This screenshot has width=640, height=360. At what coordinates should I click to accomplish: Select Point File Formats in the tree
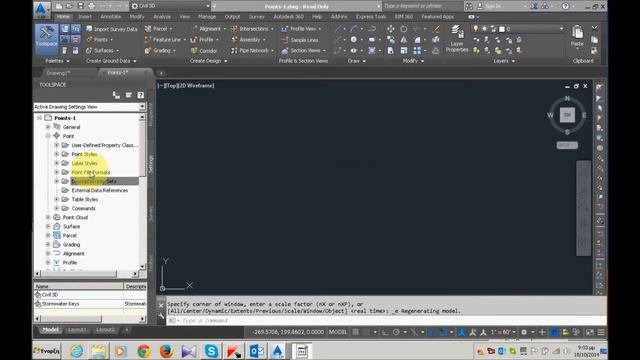point(91,172)
